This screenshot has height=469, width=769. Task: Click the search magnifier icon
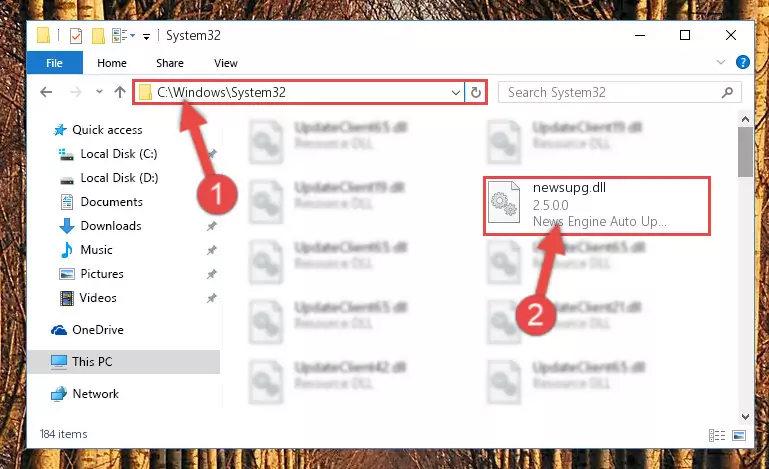[727, 92]
